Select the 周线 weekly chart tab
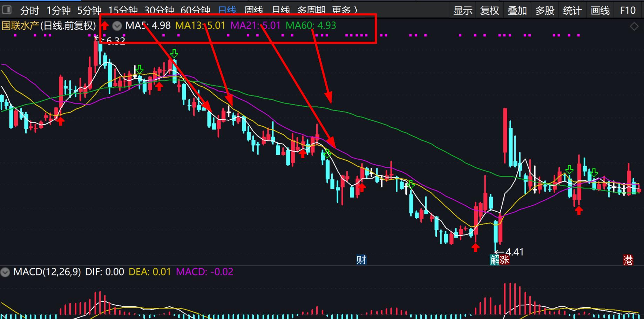The height and width of the screenshot is (319, 644). 254,10
